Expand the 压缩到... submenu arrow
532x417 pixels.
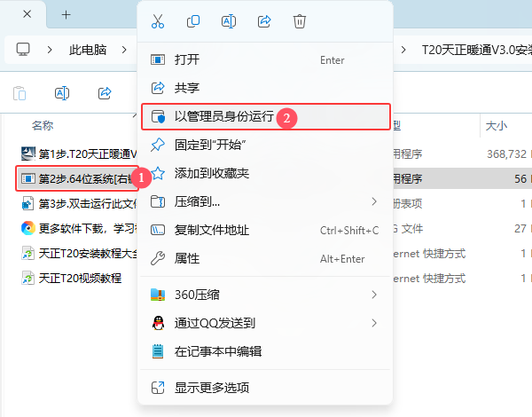point(374,201)
